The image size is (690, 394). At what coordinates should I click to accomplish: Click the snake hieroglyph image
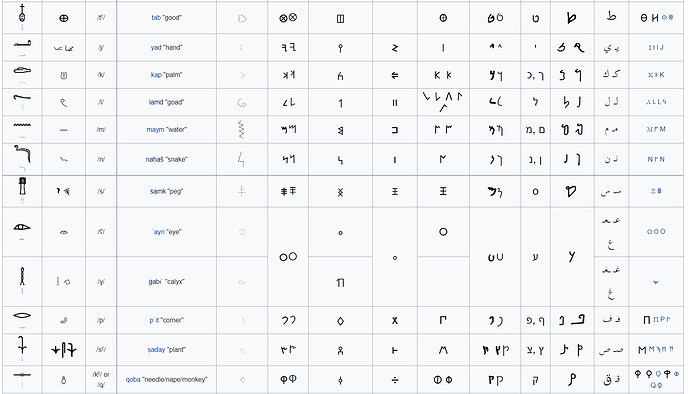22,154
